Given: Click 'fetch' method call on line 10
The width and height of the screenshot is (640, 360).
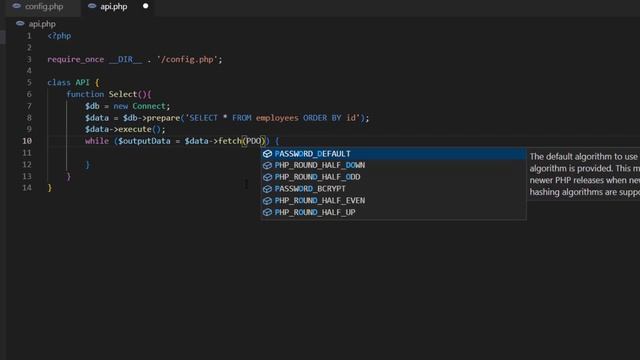Looking at the screenshot, I should (x=230, y=141).
